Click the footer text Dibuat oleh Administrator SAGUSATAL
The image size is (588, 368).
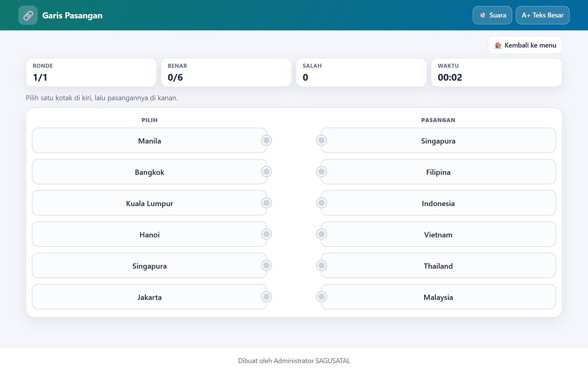294,361
